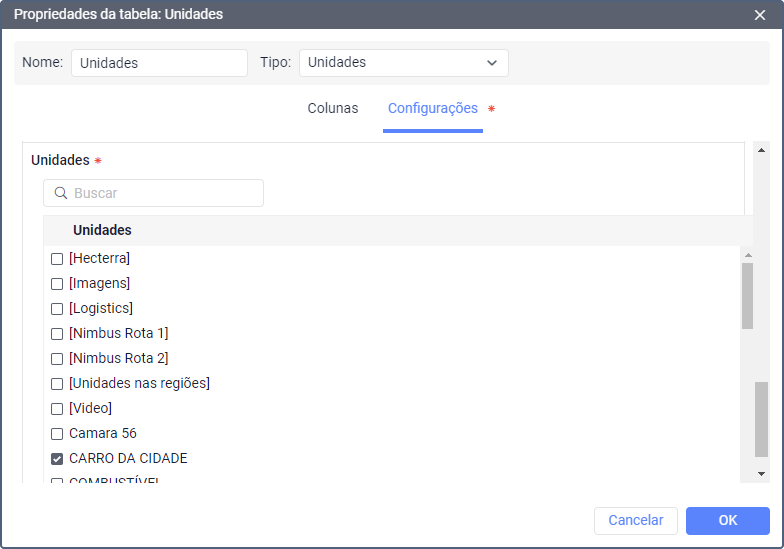Click the outer scrollbar down arrow

[761, 473]
